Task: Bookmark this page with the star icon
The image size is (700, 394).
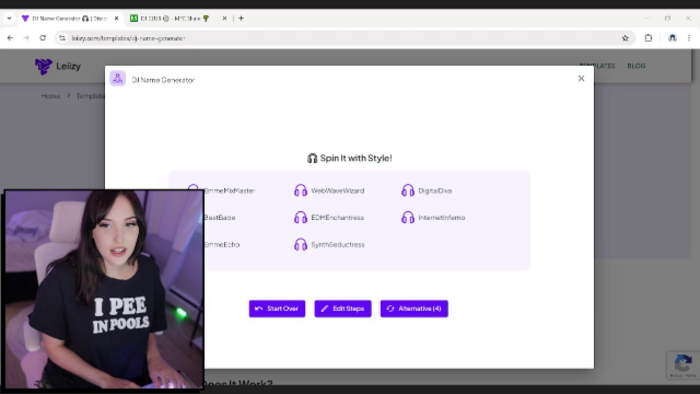Action: [x=625, y=38]
